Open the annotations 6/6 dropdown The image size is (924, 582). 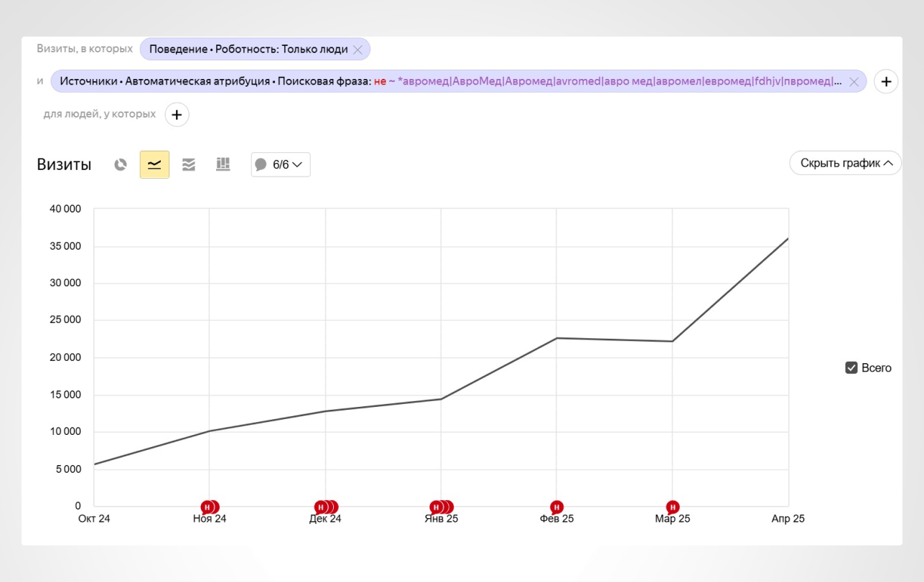coord(281,164)
